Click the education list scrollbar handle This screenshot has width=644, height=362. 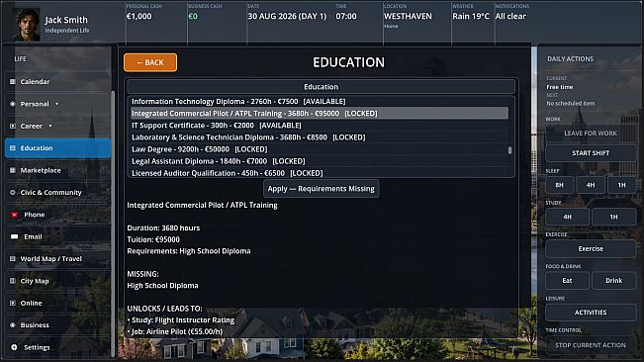pos(509,150)
